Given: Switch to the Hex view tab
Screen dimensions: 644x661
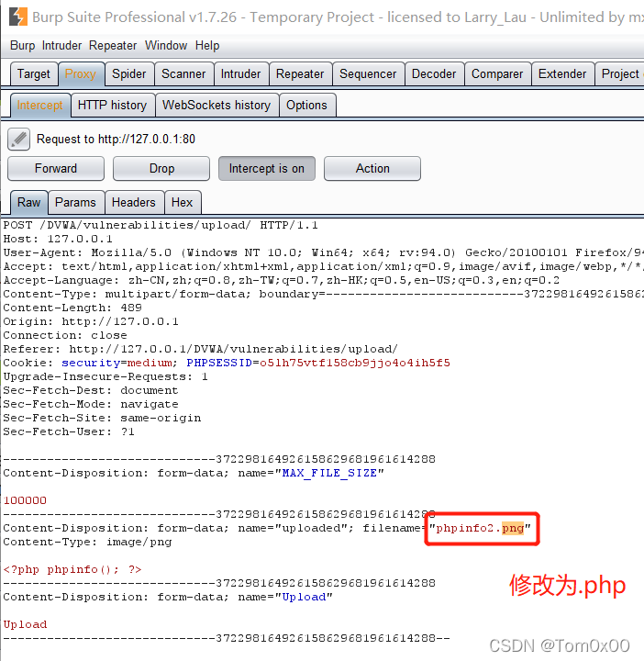Looking at the screenshot, I should [183, 202].
